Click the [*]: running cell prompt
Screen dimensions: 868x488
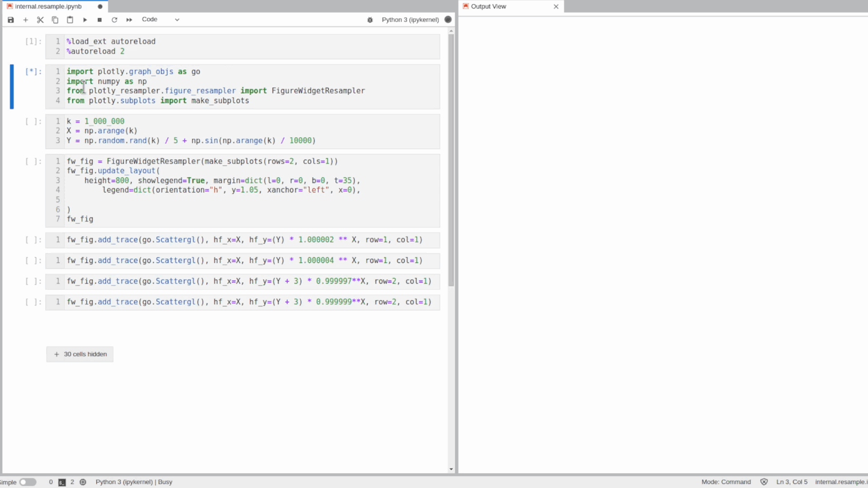point(33,71)
